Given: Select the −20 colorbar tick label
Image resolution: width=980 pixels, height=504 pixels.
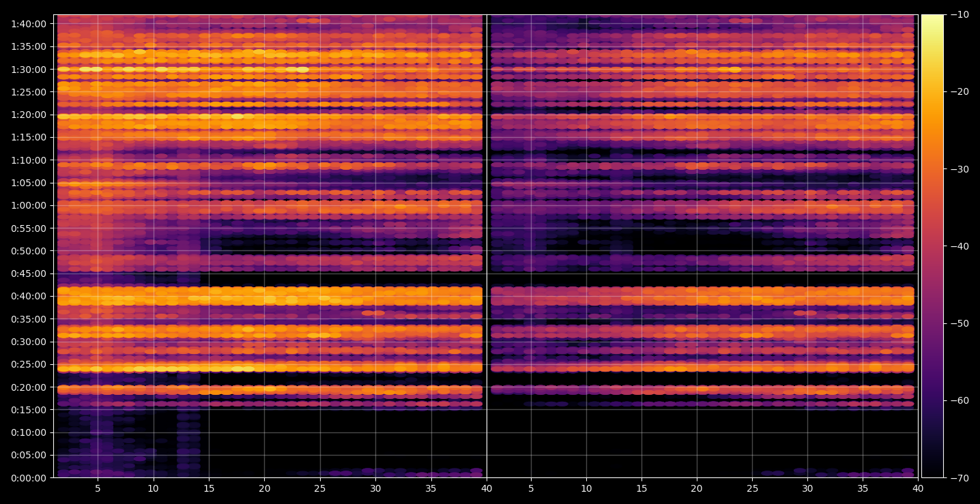Looking at the screenshot, I should tap(960, 92).
